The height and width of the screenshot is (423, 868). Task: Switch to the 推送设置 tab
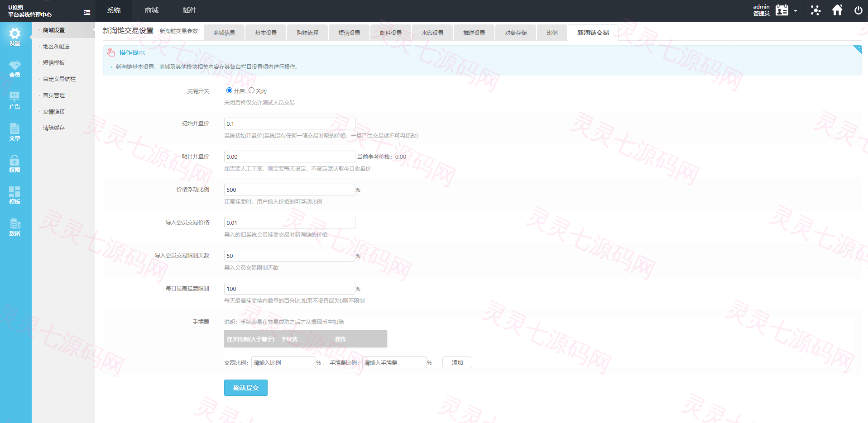(x=474, y=33)
